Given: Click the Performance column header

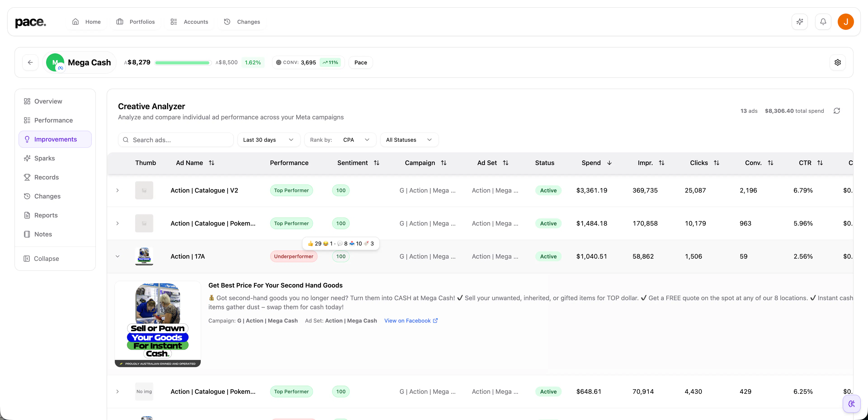Looking at the screenshot, I should 289,163.
